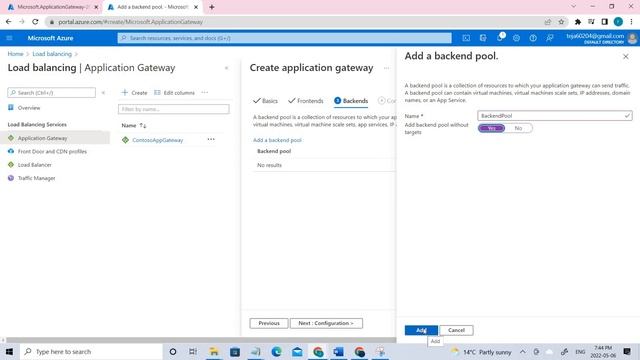Open the Azure portal hamburger menu
This screenshot has width=640, height=360.
tap(9, 38)
